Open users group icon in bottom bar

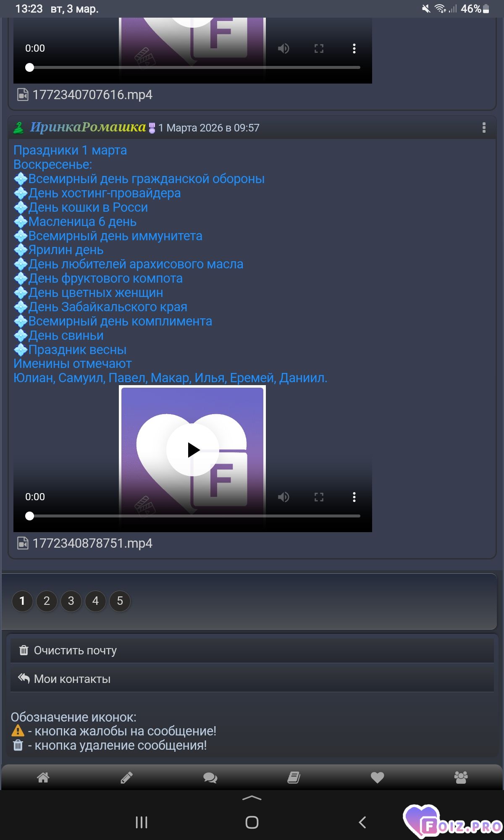(x=461, y=777)
